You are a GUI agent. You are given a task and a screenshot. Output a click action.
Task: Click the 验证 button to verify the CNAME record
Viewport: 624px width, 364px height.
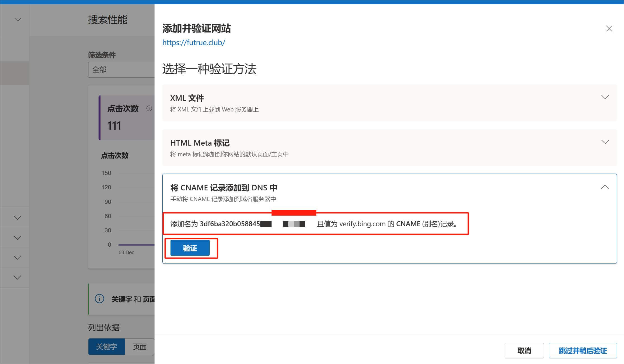click(190, 248)
